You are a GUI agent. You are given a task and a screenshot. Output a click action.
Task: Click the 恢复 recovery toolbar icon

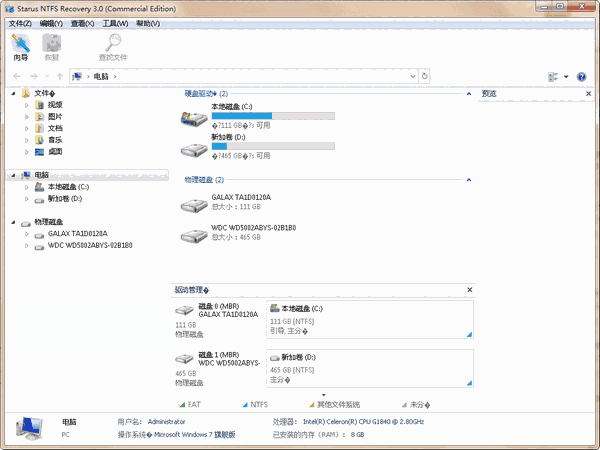click(x=52, y=47)
